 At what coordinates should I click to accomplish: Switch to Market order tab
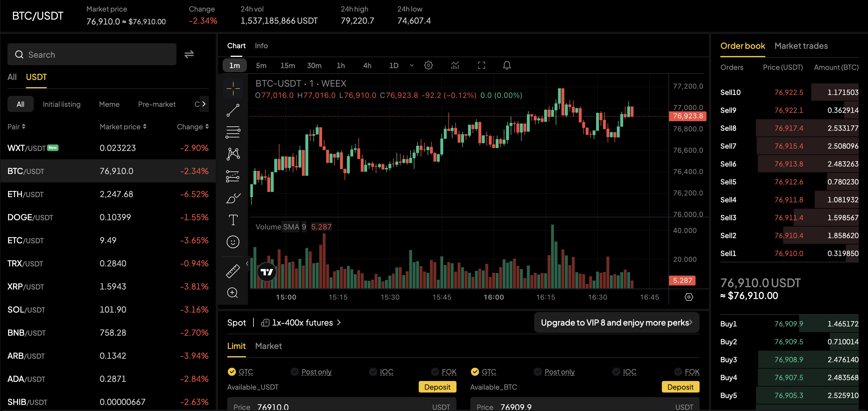(x=268, y=346)
